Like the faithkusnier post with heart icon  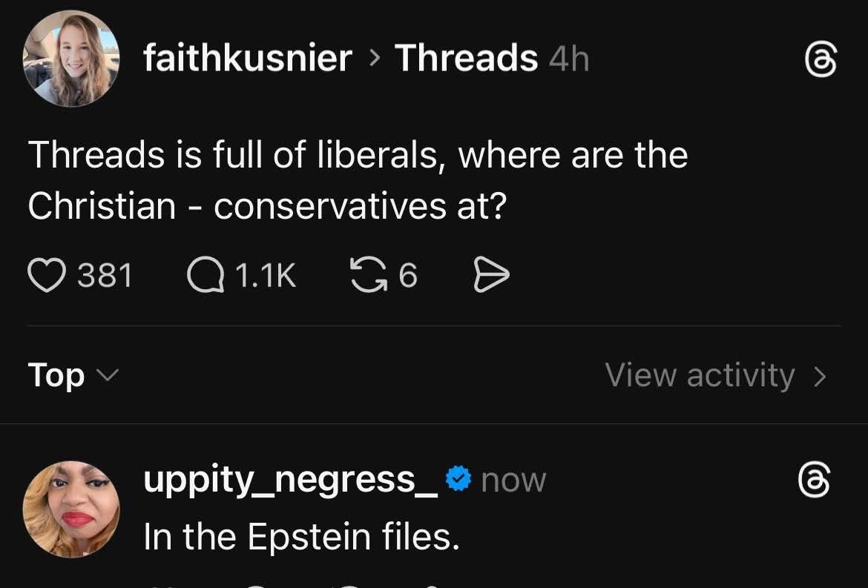46,277
